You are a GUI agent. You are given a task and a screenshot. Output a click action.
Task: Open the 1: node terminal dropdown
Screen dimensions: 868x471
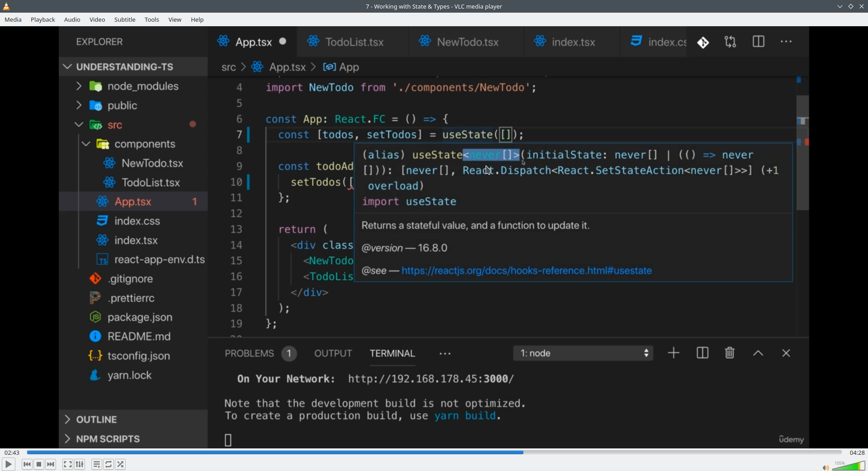(x=583, y=353)
